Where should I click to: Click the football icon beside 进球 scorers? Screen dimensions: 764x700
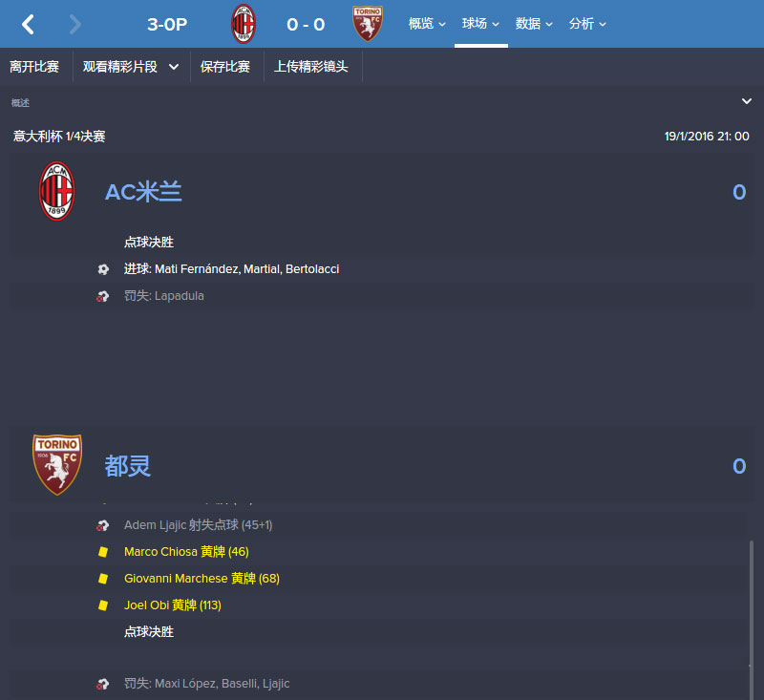(x=103, y=269)
